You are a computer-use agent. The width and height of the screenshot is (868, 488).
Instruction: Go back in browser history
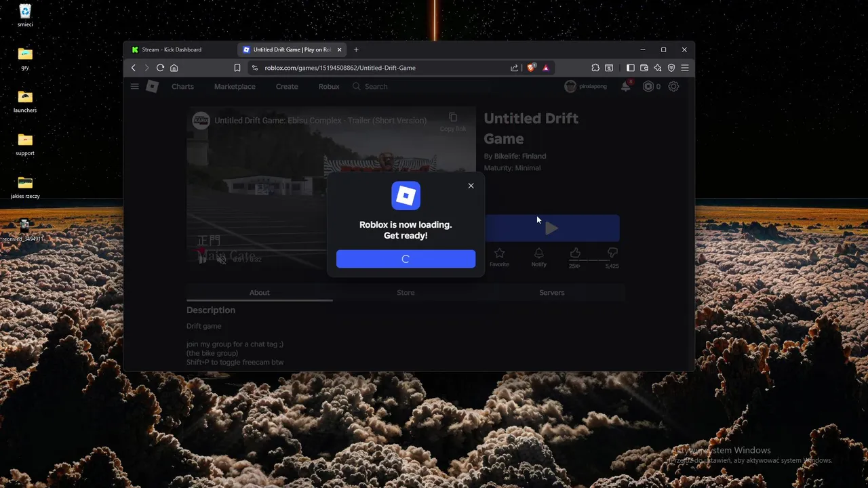pyautogui.click(x=134, y=68)
